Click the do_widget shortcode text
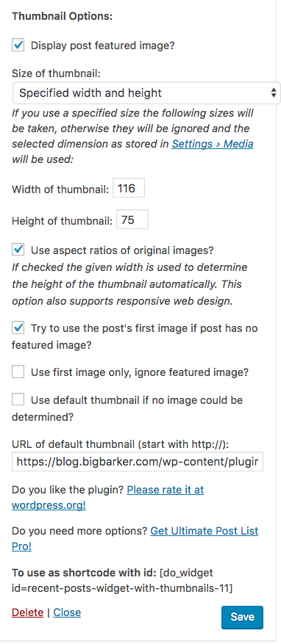The image size is (281, 644). (x=122, y=580)
